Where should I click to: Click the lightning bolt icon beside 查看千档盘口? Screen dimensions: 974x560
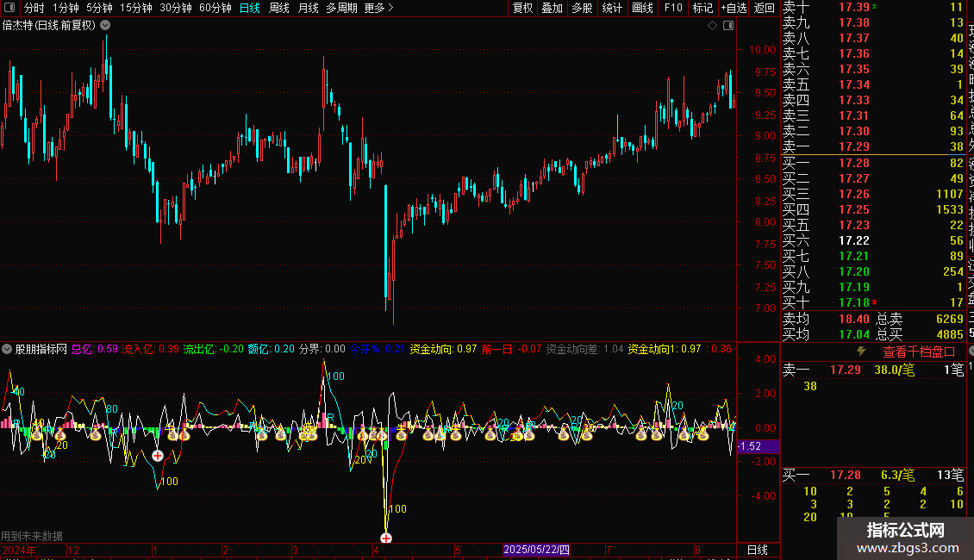tap(861, 352)
